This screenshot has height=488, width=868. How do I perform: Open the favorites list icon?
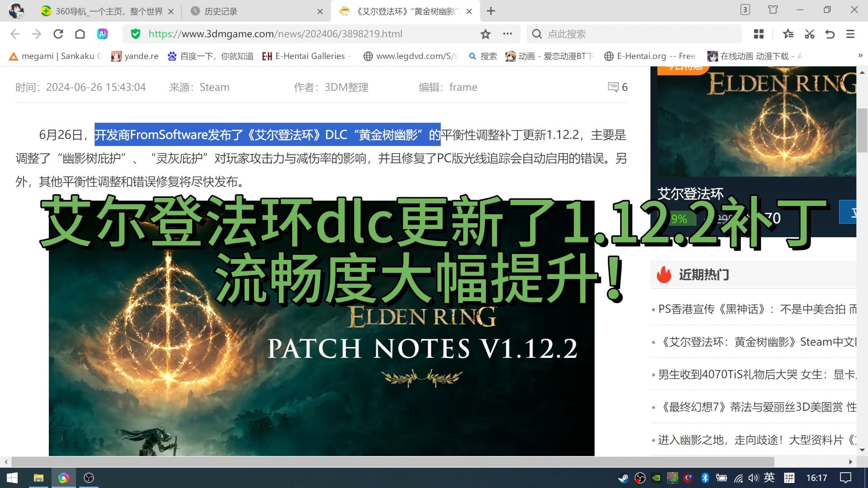(x=788, y=34)
